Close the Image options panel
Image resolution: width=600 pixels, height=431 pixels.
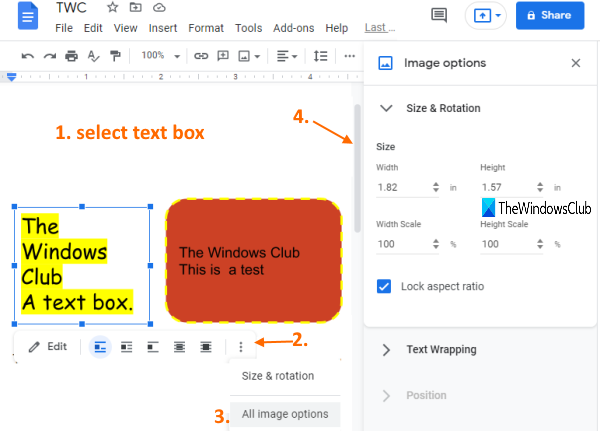[x=576, y=63]
